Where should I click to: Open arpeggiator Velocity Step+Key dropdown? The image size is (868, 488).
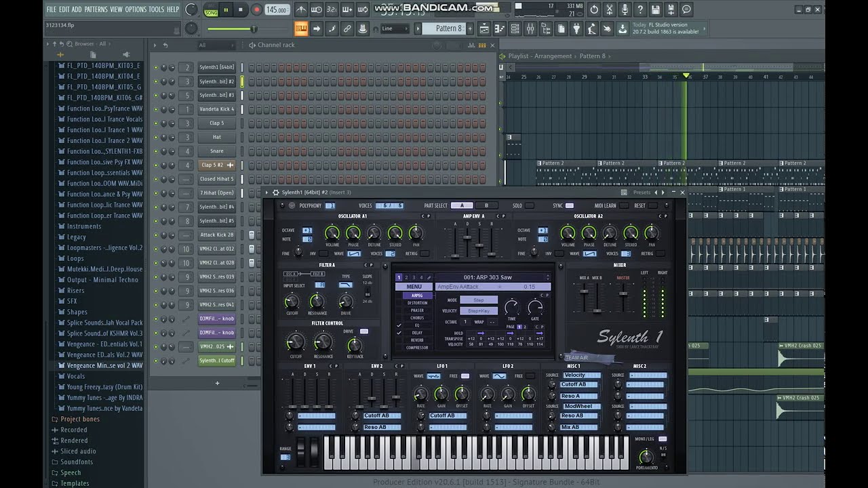(479, 310)
